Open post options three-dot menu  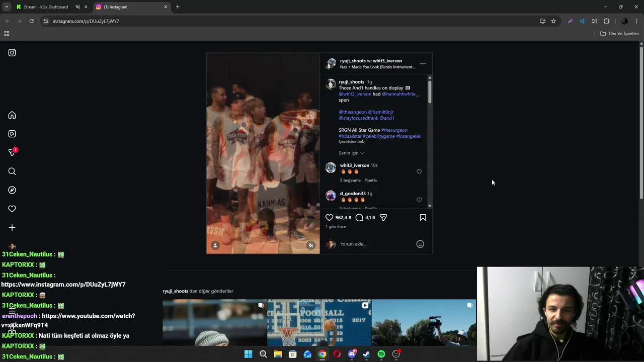point(423,64)
